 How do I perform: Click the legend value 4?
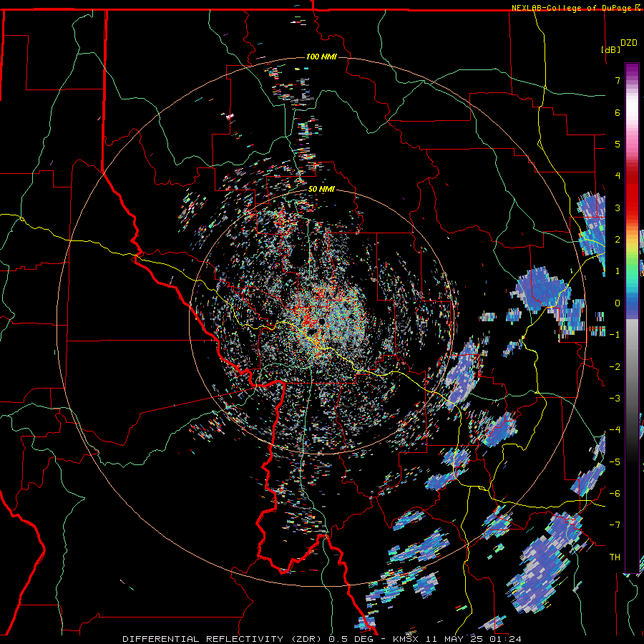coord(618,176)
